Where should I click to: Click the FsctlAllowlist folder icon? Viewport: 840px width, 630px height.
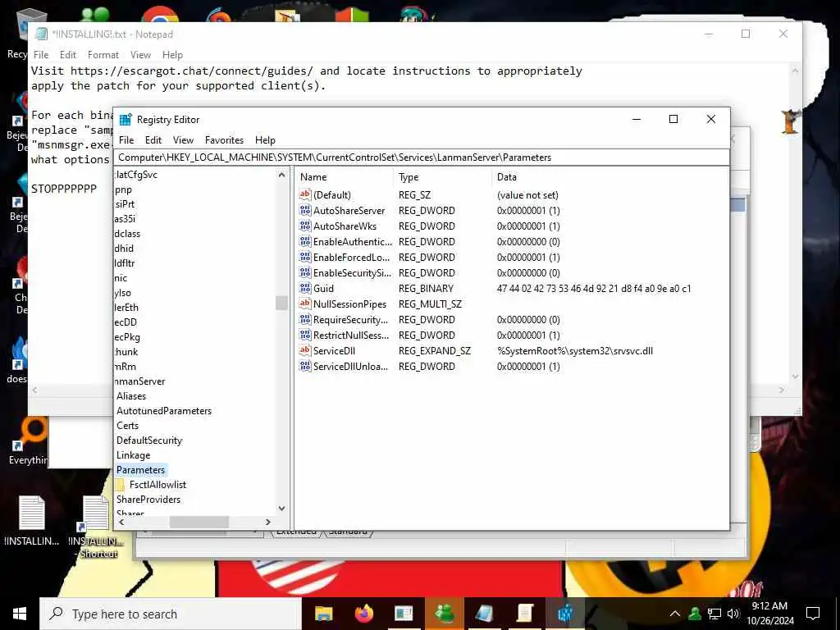click(x=120, y=484)
